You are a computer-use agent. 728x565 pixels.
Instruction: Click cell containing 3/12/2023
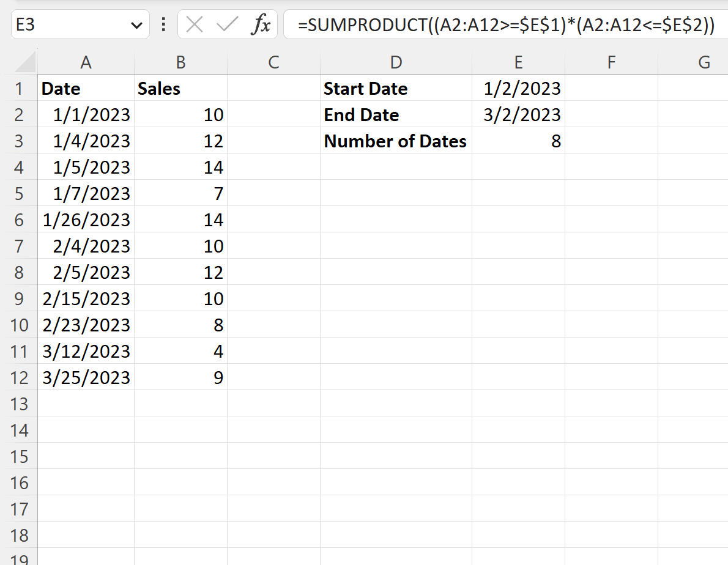coord(86,351)
